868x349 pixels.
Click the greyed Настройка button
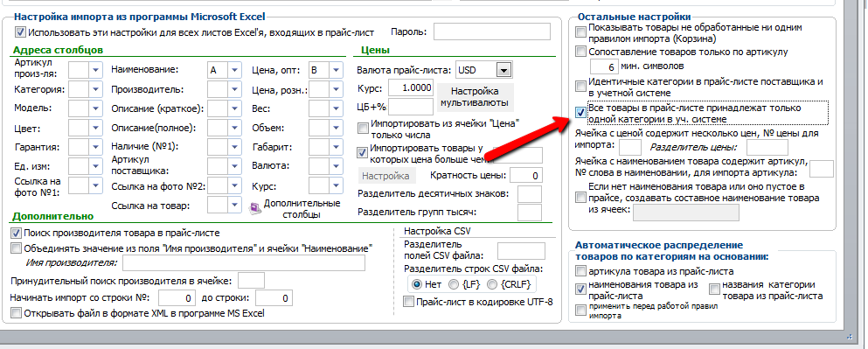click(385, 176)
